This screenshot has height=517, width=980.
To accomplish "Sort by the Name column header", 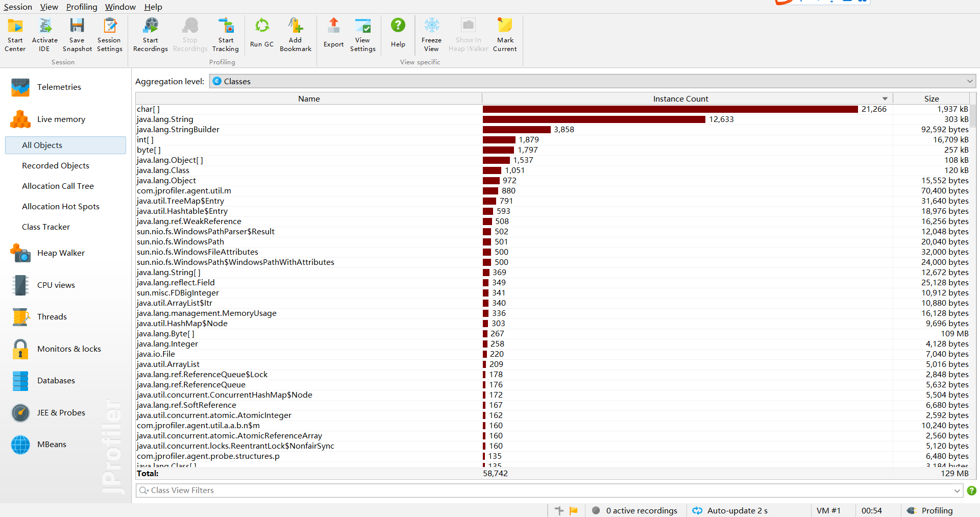I will [x=309, y=99].
